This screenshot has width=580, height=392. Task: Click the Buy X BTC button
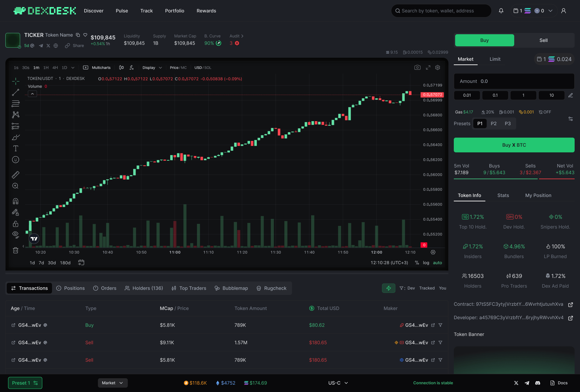514,145
